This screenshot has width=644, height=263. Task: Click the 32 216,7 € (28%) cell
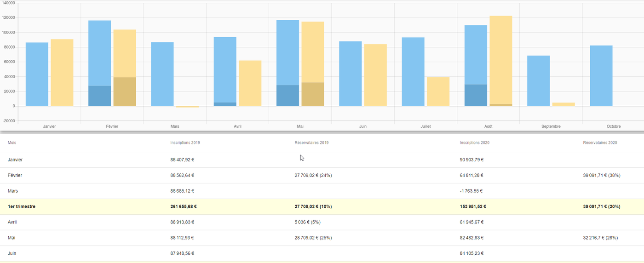click(600, 238)
